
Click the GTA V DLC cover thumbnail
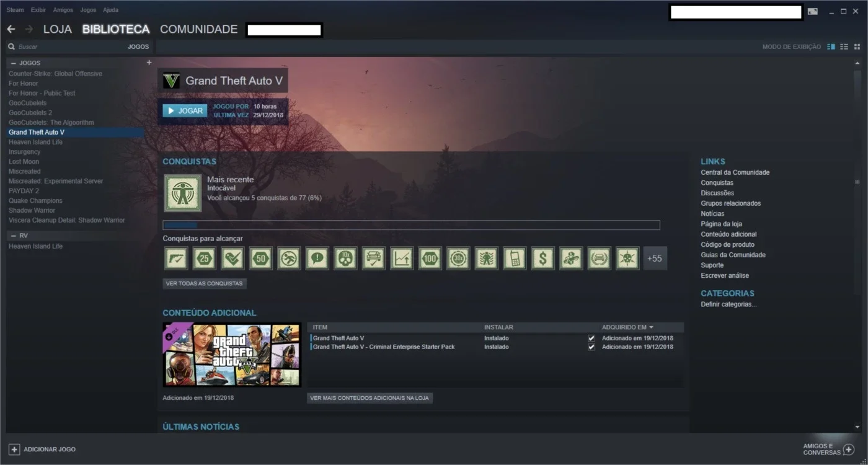pyautogui.click(x=232, y=355)
